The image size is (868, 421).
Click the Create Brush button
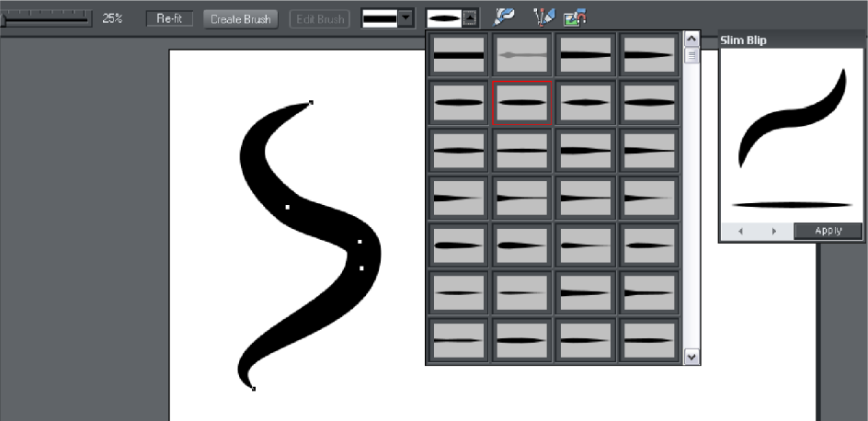pyautogui.click(x=240, y=18)
